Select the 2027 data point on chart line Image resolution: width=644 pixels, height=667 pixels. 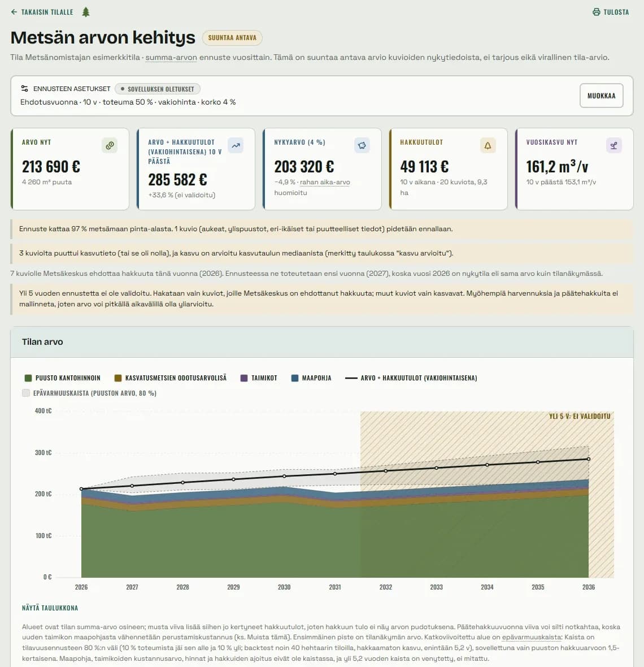tap(132, 486)
